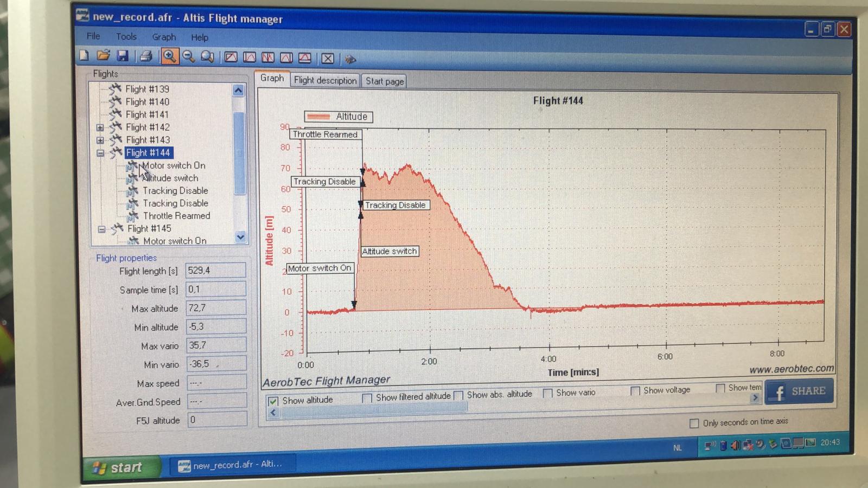Click the Facebook logo on Share button
The image size is (868, 488).
coord(779,393)
